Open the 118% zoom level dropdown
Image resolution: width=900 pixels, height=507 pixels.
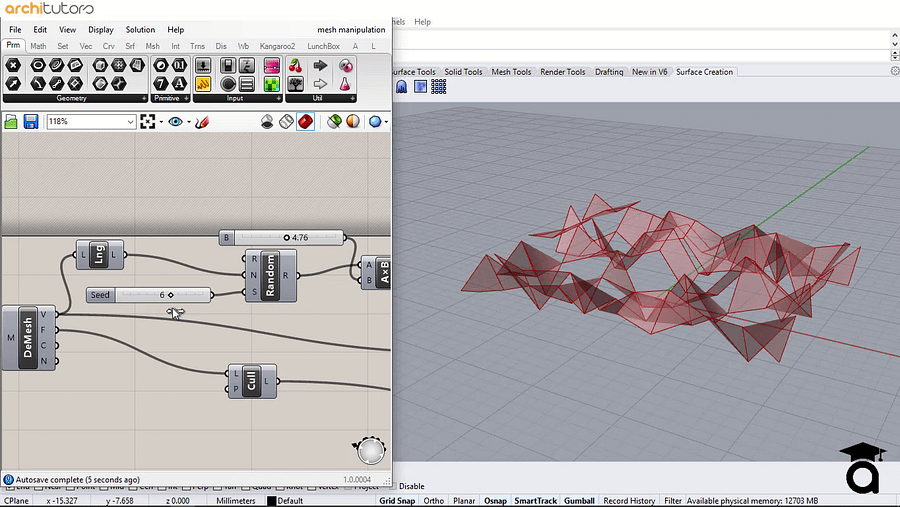[130, 122]
